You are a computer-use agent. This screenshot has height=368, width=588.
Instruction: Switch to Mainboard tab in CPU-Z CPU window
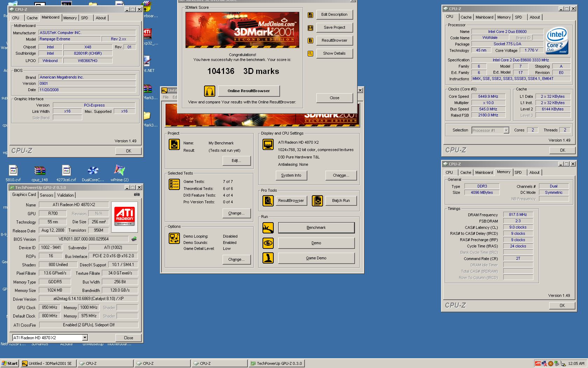click(x=484, y=17)
